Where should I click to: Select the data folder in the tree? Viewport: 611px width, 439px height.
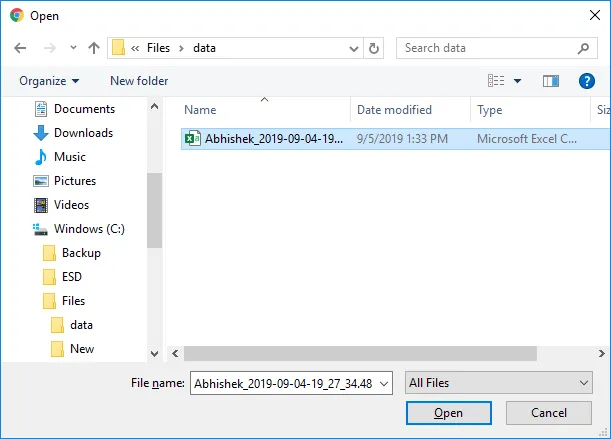click(x=81, y=325)
